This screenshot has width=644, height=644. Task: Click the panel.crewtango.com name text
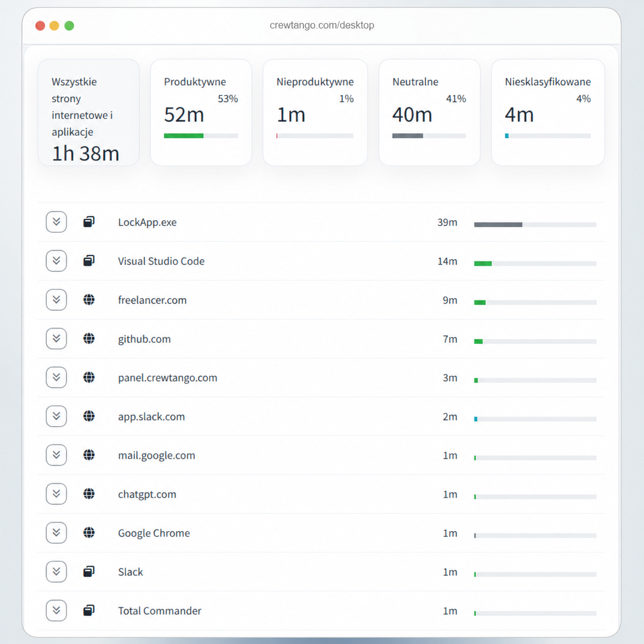click(167, 378)
